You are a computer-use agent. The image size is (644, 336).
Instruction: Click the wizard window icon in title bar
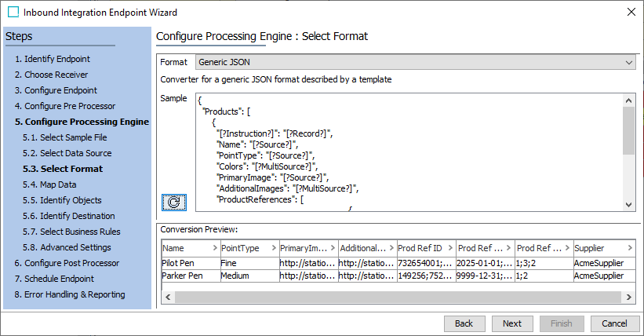[x=13, y=13]
